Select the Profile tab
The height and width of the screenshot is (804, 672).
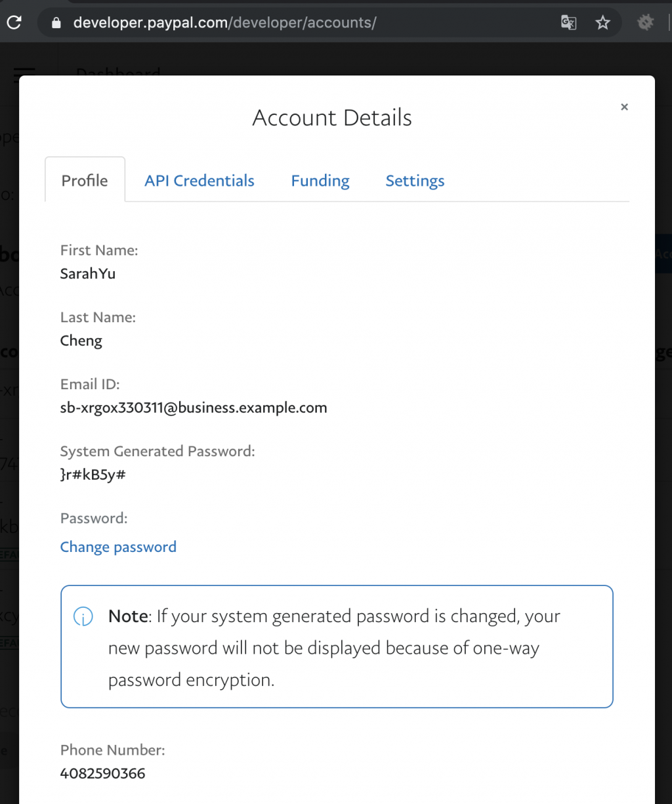(x=85, y=180)
